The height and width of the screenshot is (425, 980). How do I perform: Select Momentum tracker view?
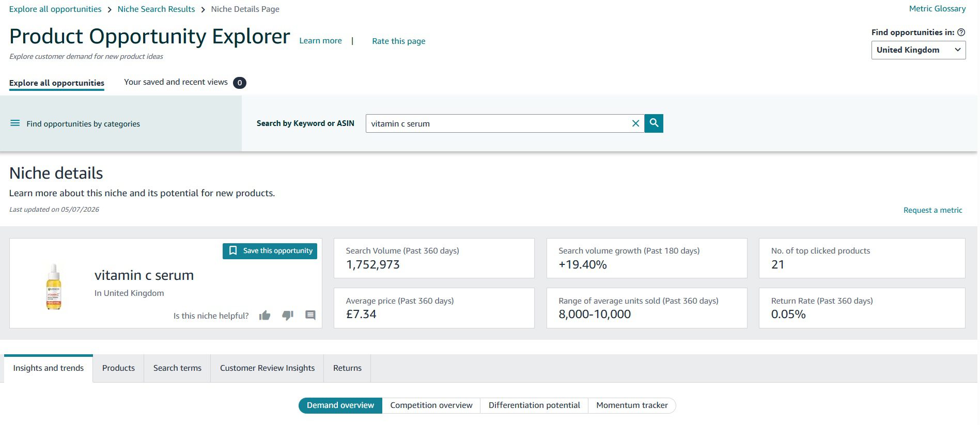[632, 405]
